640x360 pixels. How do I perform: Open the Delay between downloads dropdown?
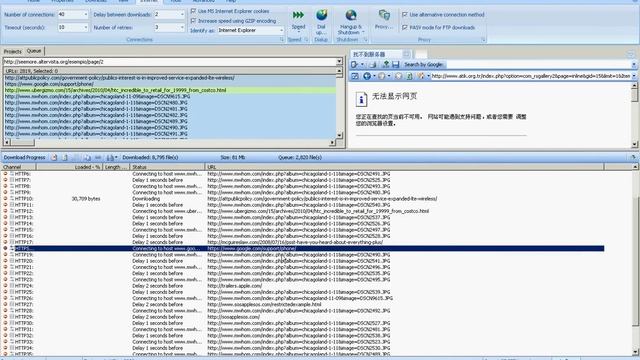182,14
